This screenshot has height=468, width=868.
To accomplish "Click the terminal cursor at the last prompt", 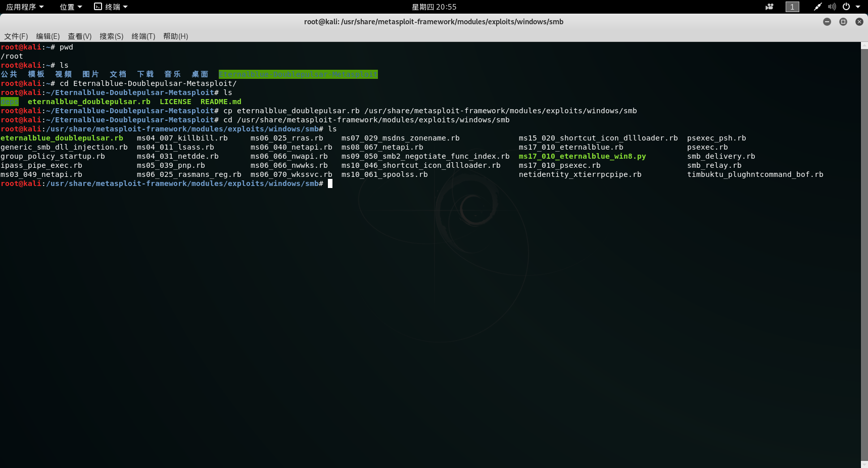I will point(330,183).
